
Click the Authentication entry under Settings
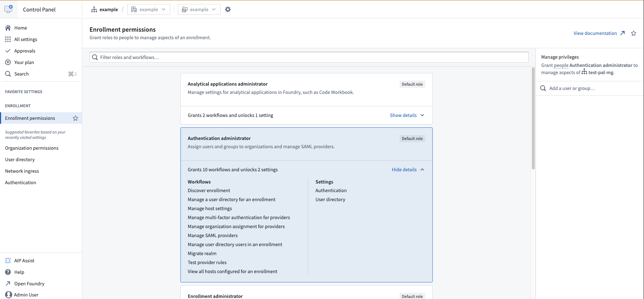coord(331,190)
